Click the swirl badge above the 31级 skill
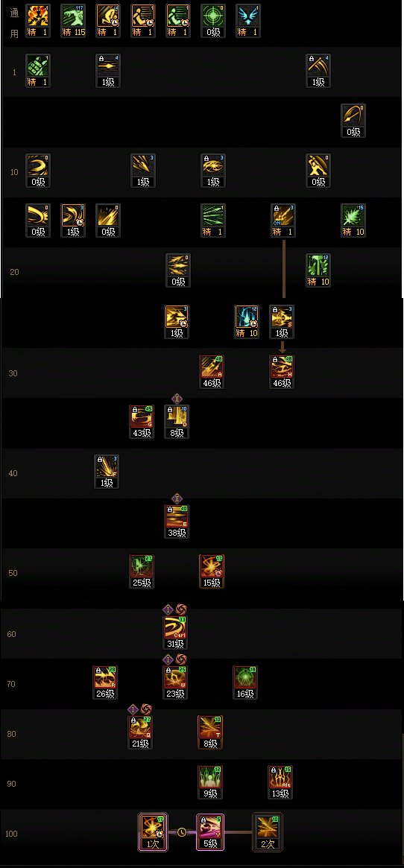The width and height of the screenshot is (404, 868). (x=180, y=609)
